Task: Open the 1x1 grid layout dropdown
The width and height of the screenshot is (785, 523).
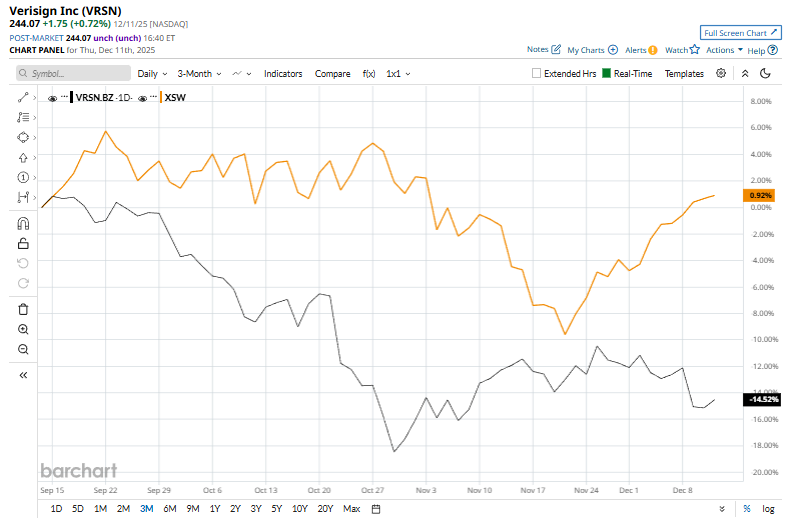Action: click(x=399, y=74)
